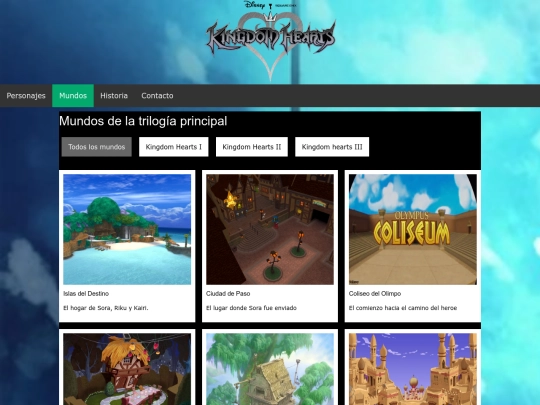Click the Kingdom Hearts logo
Image resolution: width=540 pixels, height=405 pixels.
pos(271,41)
